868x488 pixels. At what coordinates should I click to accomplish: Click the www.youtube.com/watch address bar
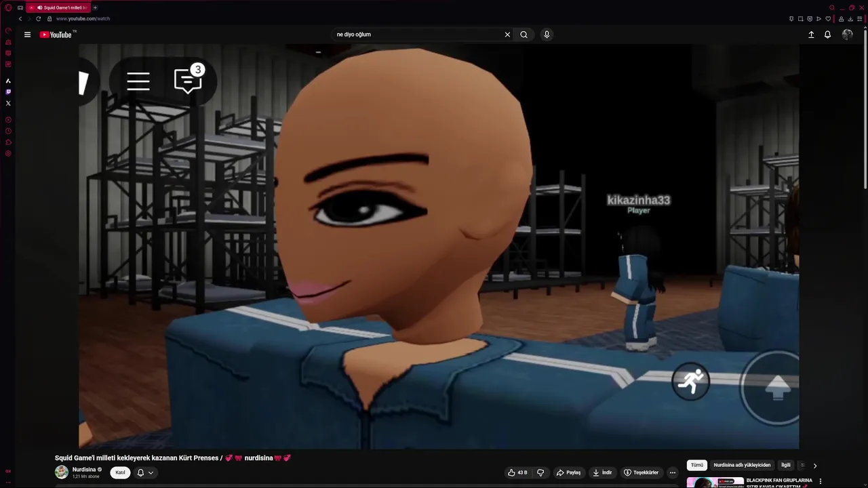coord(83,19)
